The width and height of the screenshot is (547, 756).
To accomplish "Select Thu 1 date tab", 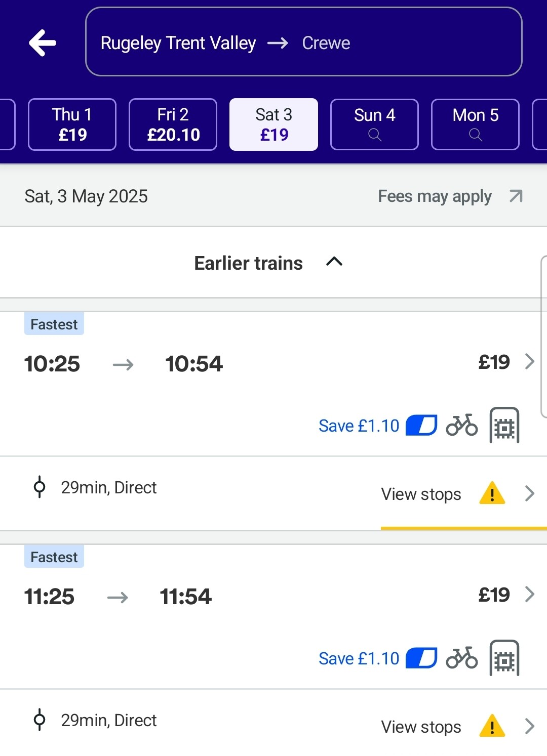I will pyautogui.click(x=72, y=124).
